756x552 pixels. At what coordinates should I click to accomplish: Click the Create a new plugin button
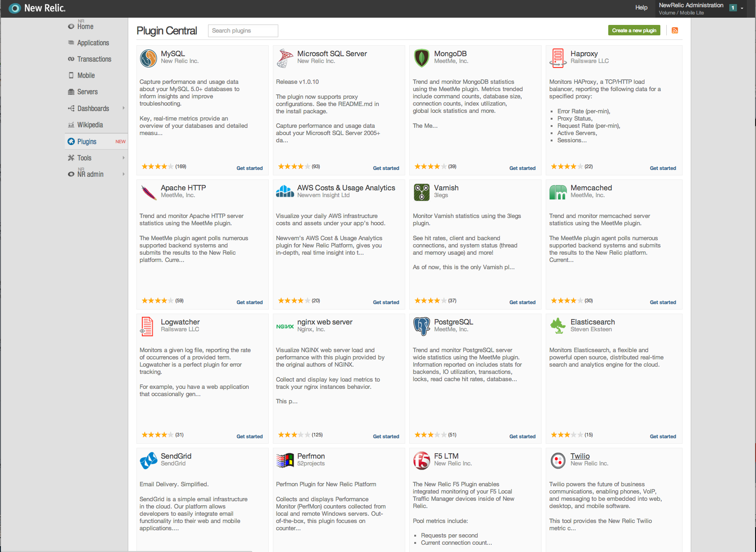tap(634, 30)
